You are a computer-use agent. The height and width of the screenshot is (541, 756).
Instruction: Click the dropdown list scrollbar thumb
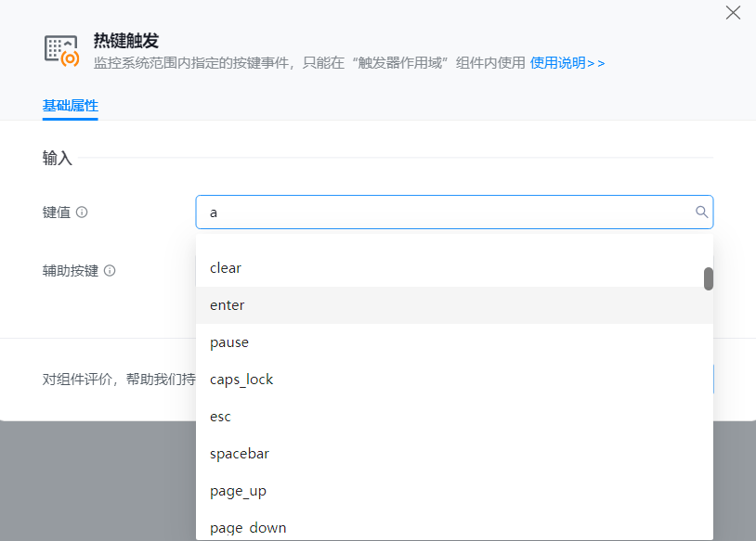click(709, 278)
